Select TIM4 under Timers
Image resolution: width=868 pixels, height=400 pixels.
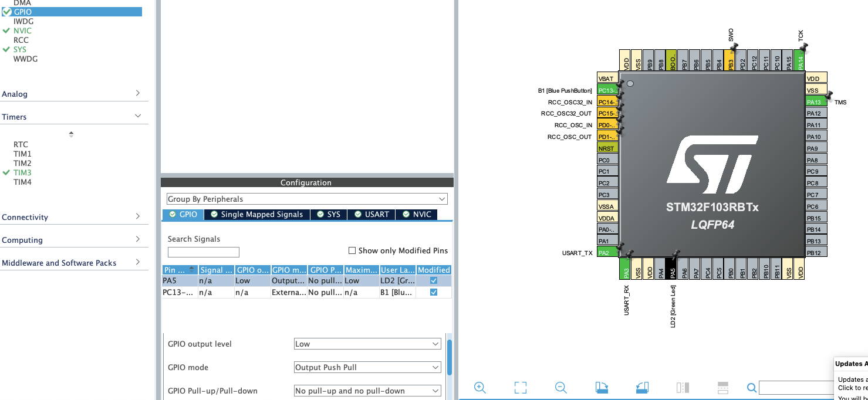[x=22, y=182]
